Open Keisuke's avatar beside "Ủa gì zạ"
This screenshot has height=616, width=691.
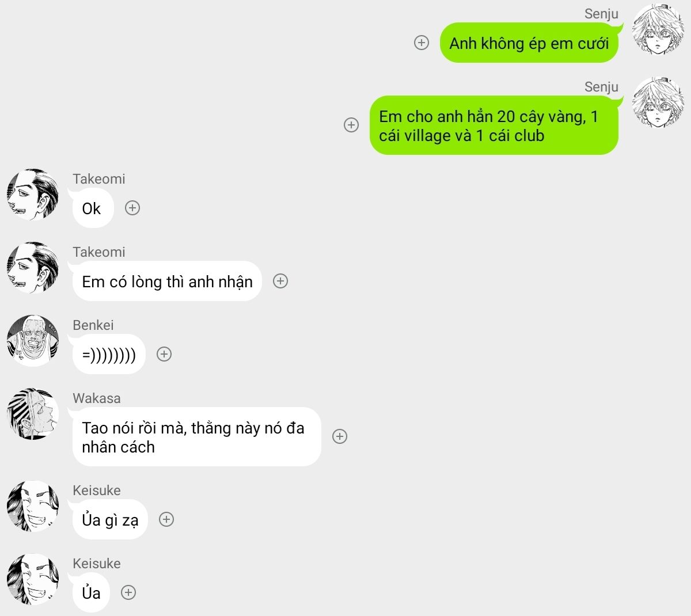(x=33, y=505)
